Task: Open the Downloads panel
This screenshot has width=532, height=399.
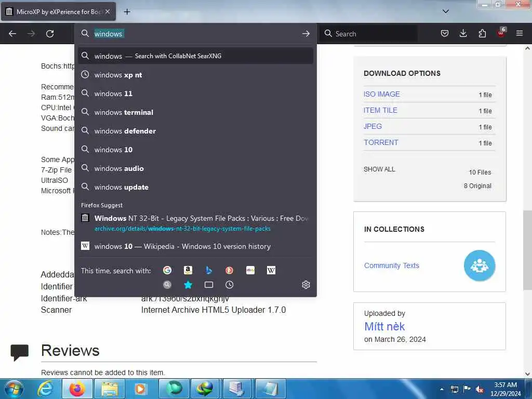Action: click(x=463, y=33)
